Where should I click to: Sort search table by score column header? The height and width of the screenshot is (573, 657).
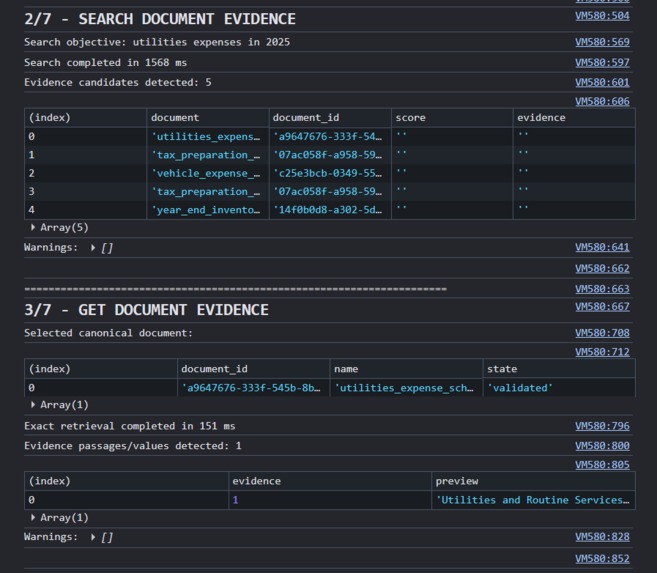pyautogui.click(x=452, y=118)
